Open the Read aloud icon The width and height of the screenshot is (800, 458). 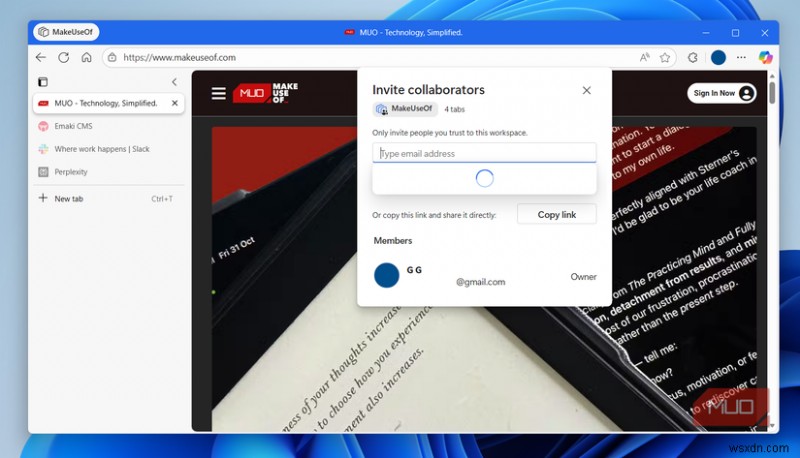coord(645,58)
